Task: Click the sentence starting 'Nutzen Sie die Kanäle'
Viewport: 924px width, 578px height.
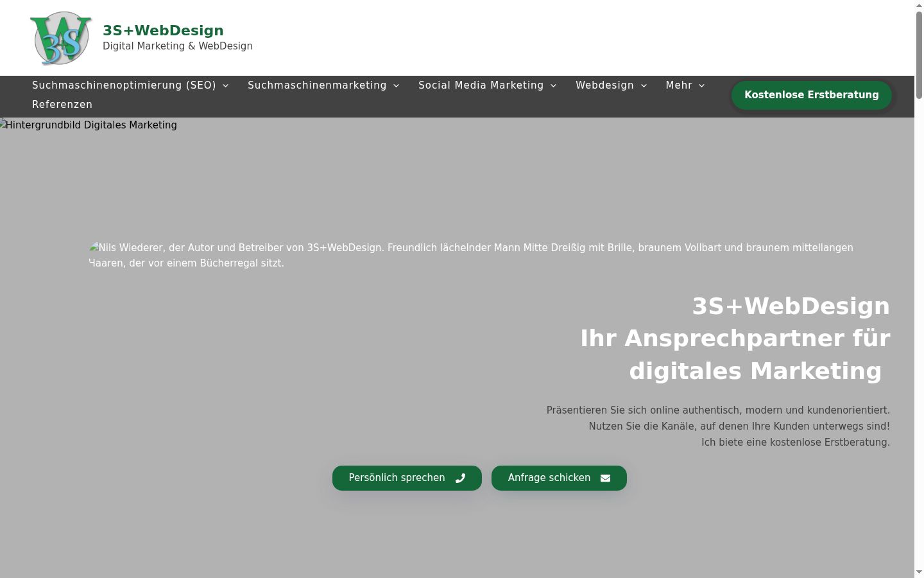Action: [739, 426]
